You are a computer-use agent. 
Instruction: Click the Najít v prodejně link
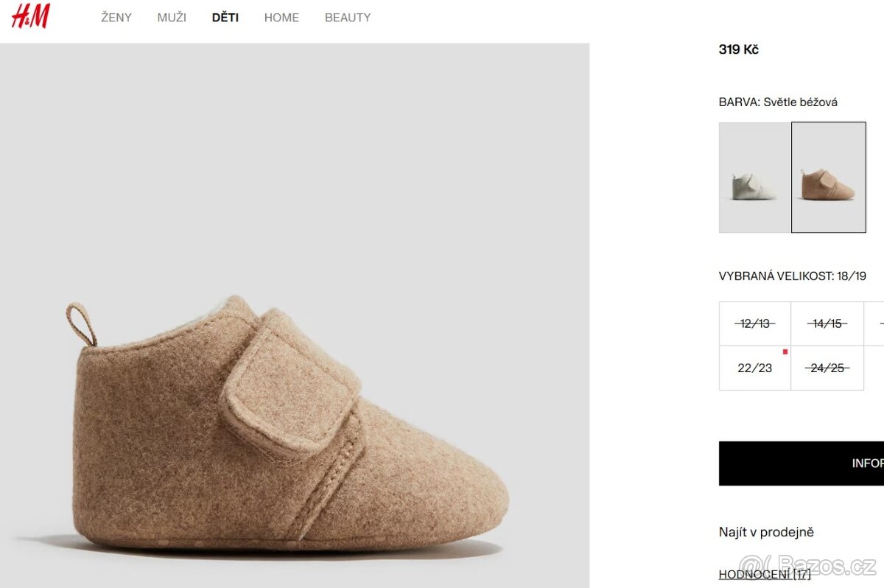(x=766, y=532)
